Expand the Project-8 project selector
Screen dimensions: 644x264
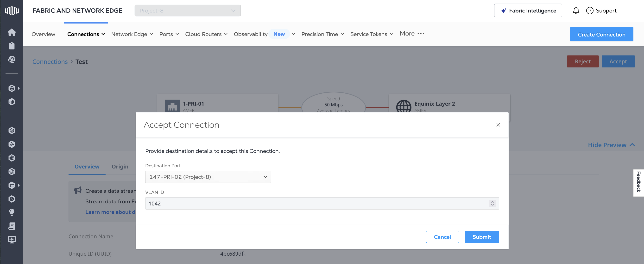tap(188, 11)
